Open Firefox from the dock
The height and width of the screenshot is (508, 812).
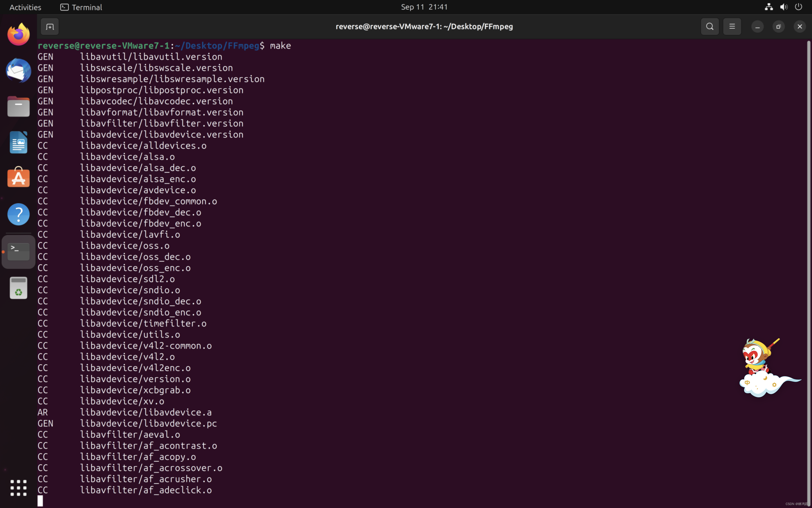18,34
